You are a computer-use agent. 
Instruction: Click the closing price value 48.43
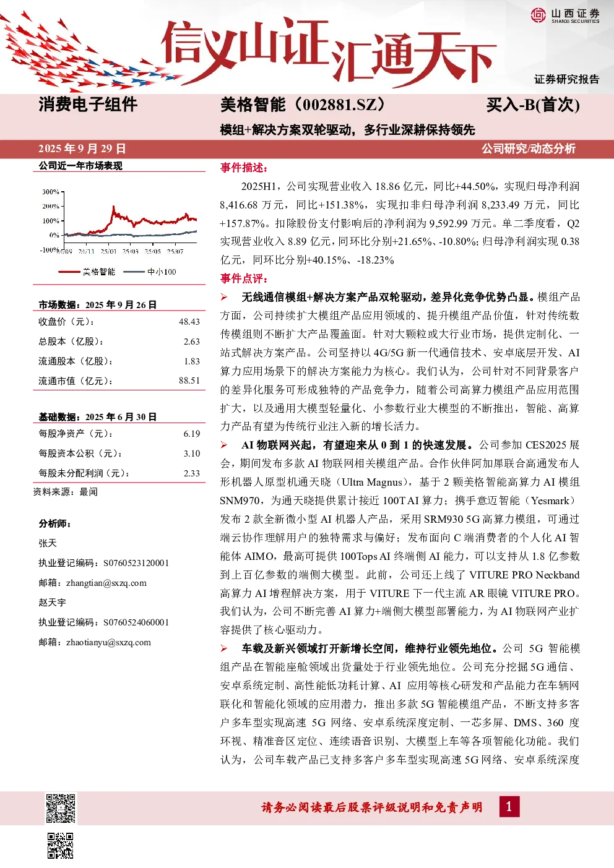pyautogui.click(x=189, y=322)
